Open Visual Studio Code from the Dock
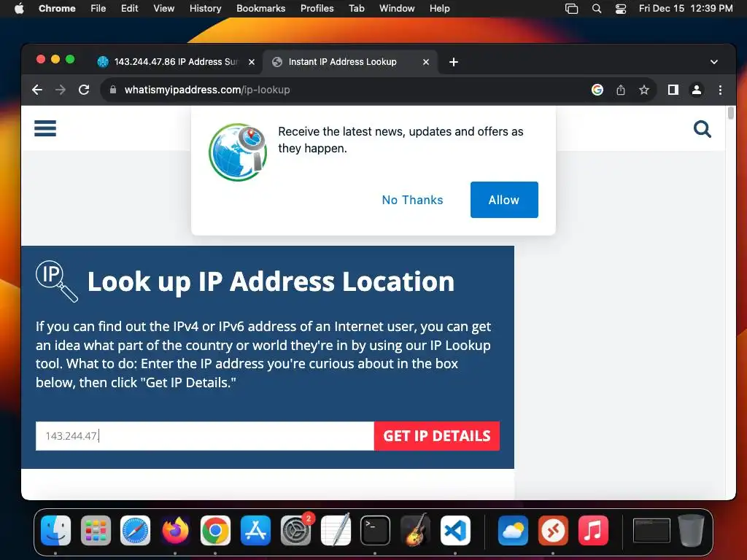Viewport: 747px width, 560px height. point(455,530)
